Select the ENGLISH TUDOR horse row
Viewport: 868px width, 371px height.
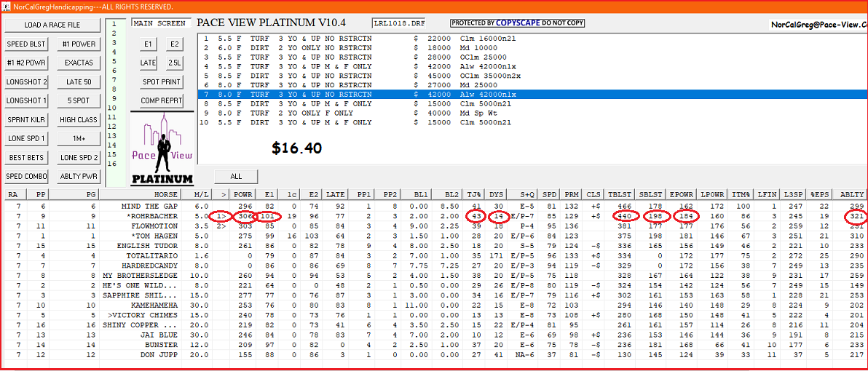coord(434,245)
